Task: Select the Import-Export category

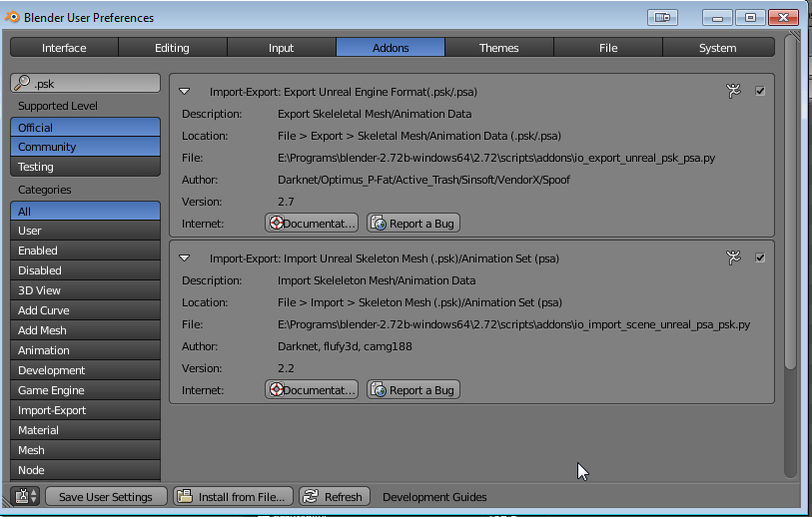Action: tap(86, 410)
